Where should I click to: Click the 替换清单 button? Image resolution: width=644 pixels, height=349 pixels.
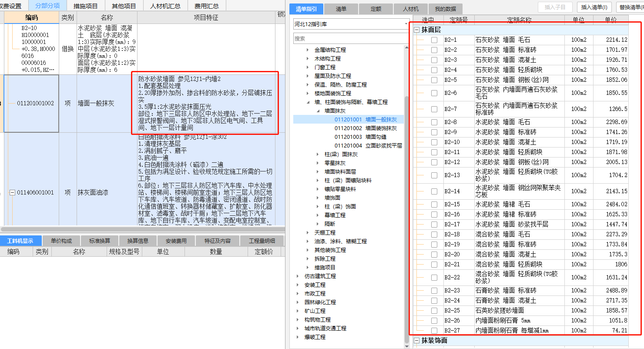click(631, 7)
